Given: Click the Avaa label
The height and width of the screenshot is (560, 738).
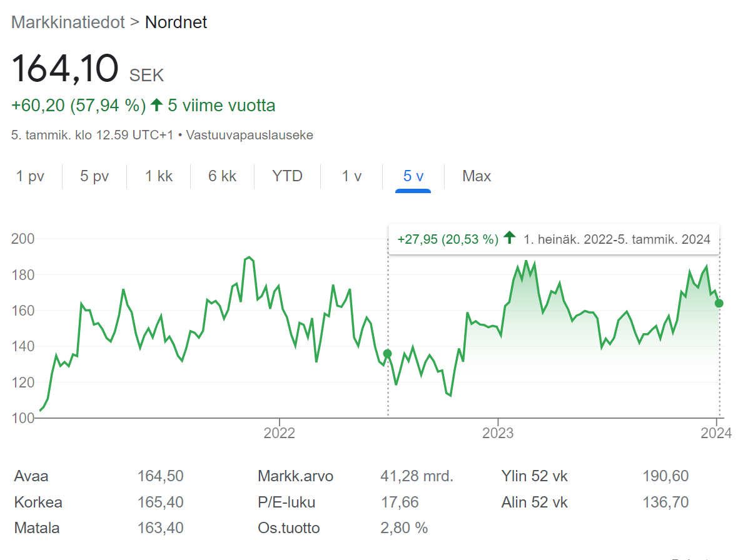Looking at the screenshot, I should point(31,476).
